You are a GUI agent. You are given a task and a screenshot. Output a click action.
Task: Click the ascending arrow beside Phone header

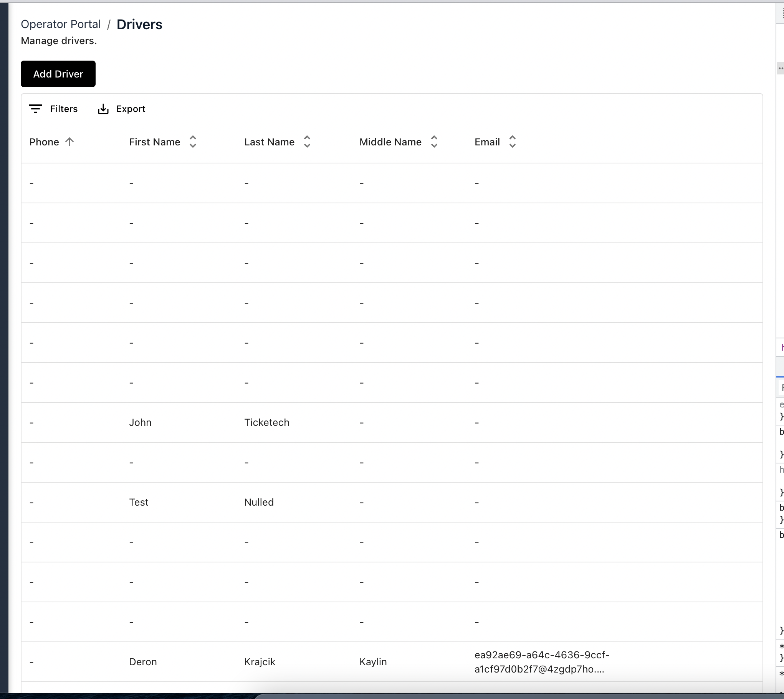(x=69, y=142)
